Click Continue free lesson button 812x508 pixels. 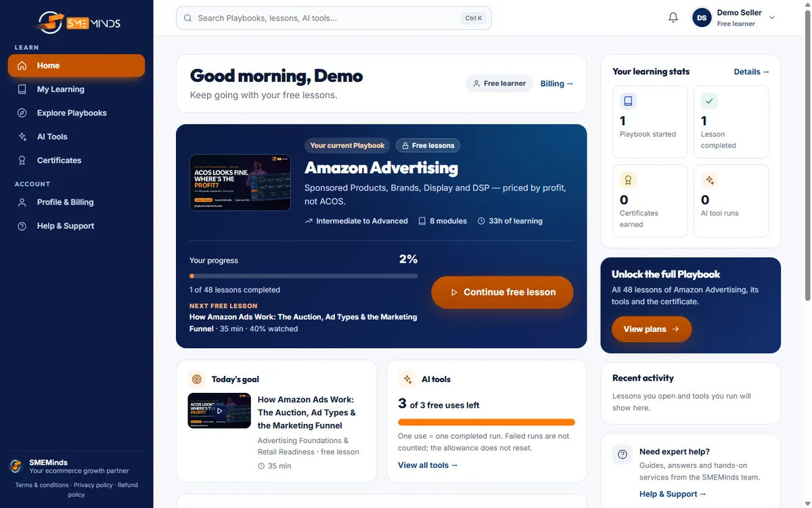[x=502, y=292]
